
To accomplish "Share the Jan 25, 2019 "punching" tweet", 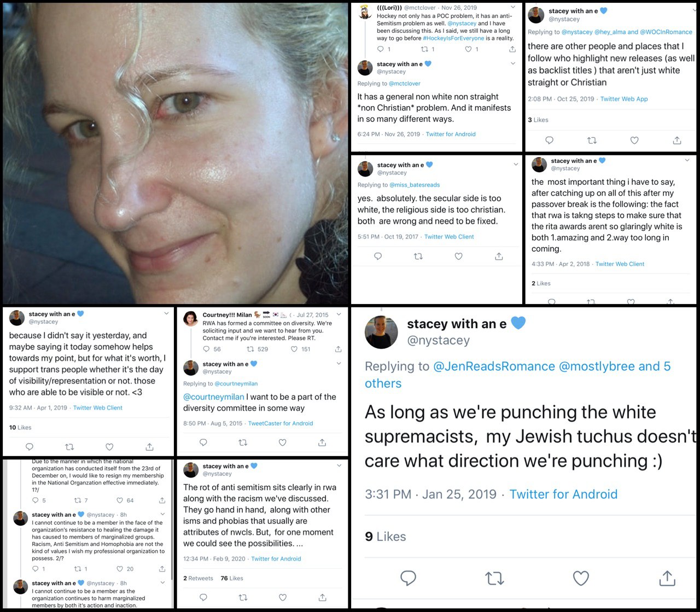I will pos(667,578).
